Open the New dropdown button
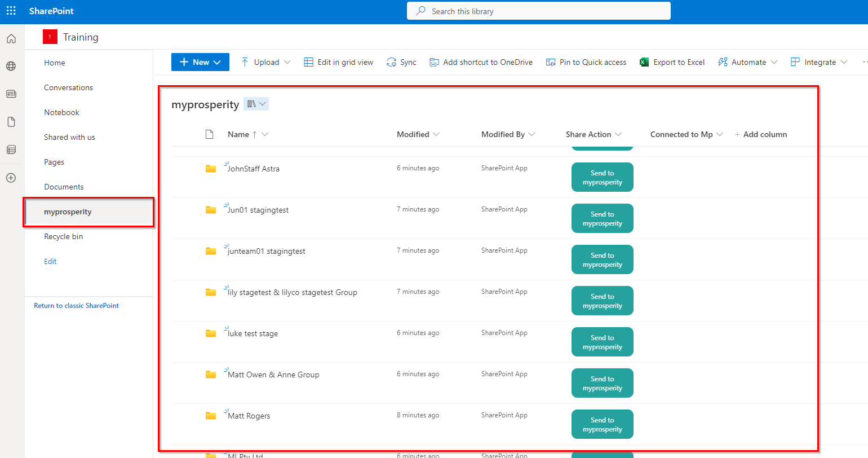 point(200,62)
